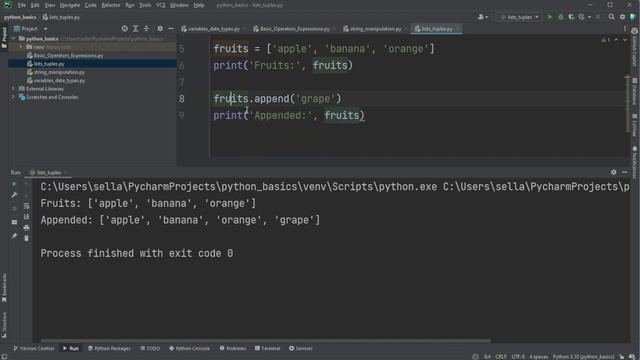Expand all icon in Project panel header

[x=136, y=29]
